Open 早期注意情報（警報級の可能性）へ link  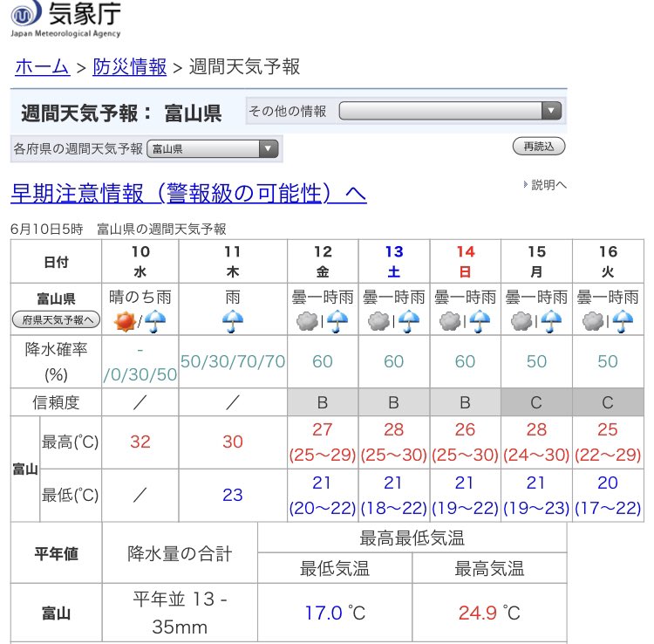click(188, 193)
